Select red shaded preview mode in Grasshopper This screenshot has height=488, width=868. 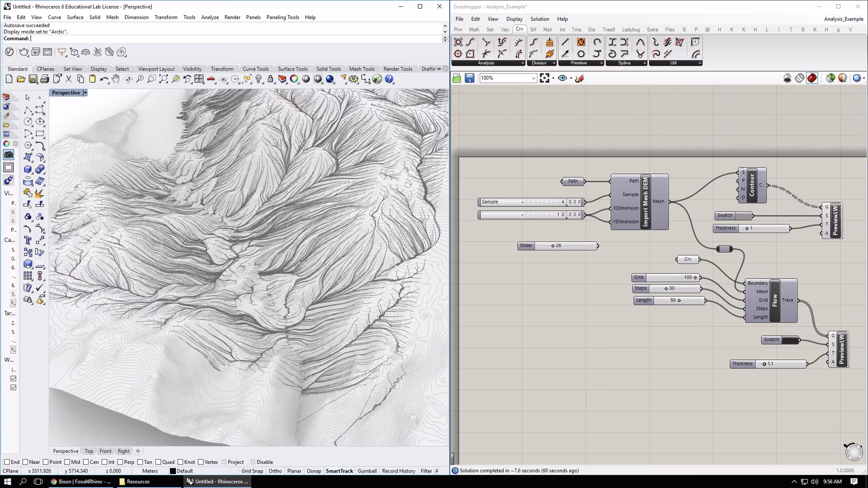pos(812,78)
